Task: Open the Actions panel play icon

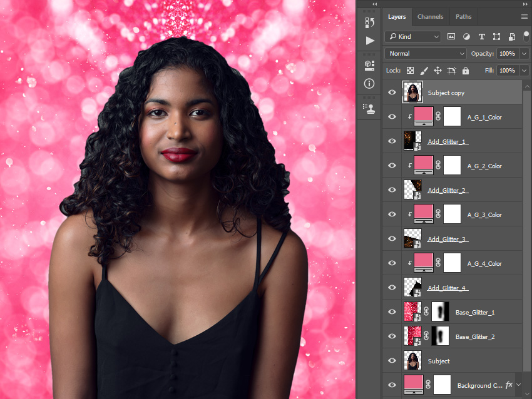Action: [x=370, y=41]
